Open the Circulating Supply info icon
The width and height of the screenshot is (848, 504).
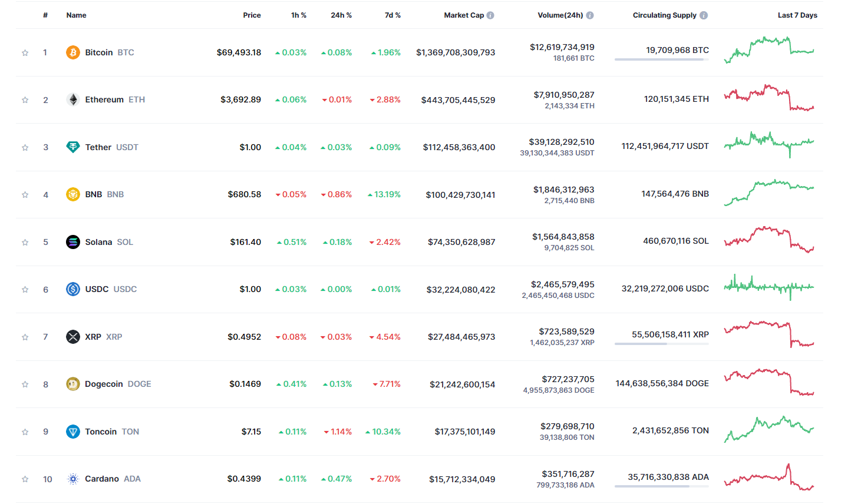(x=704, y=15)
